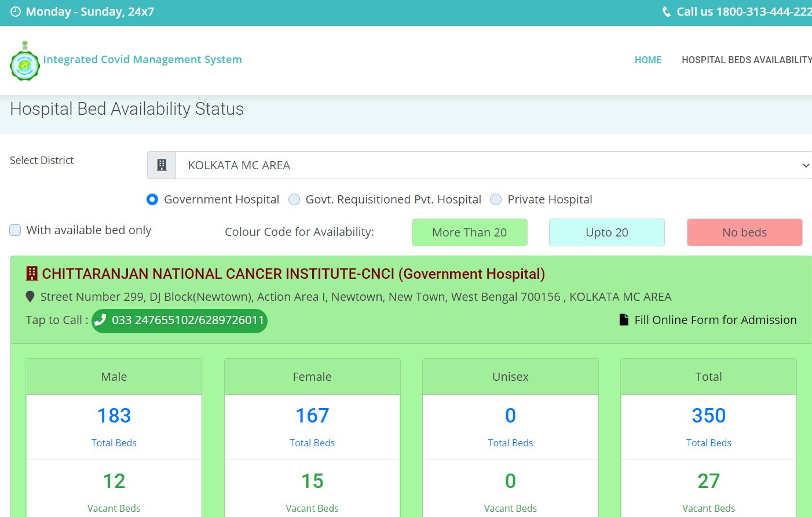Viewport: 812px width, 517px height.
Task: Click the Select District label
Action: coord(42,161)
